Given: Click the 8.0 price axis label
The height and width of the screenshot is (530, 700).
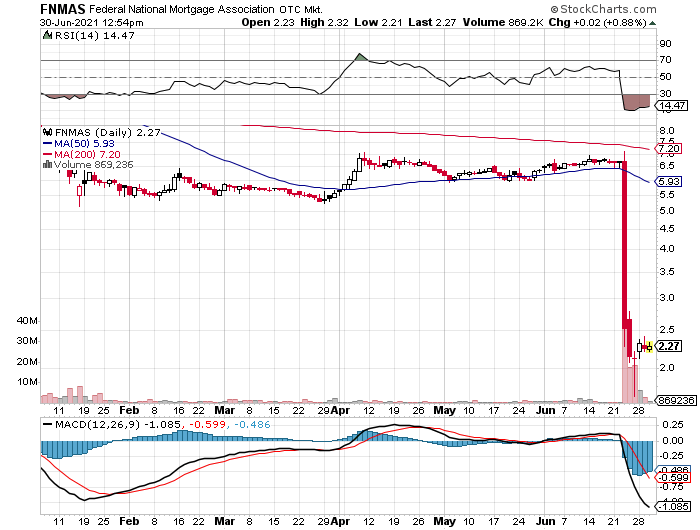Looking at the screenshot, I should [667, 131].
